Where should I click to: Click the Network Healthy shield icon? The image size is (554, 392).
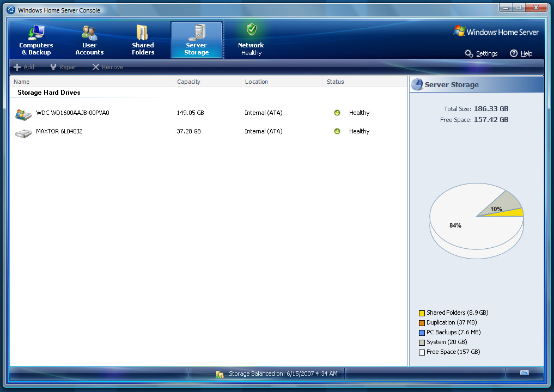click(x=251, y=30)
